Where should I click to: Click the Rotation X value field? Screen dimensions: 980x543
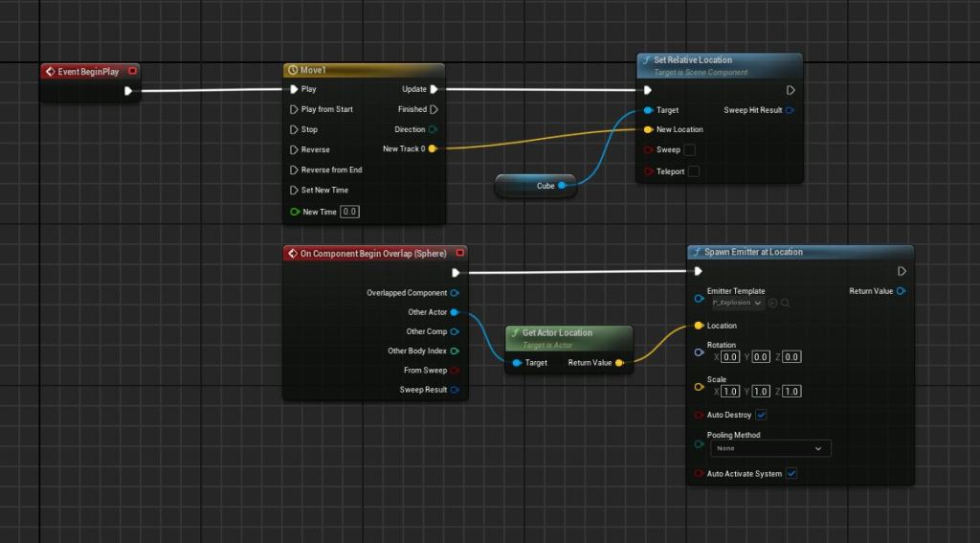730,357
